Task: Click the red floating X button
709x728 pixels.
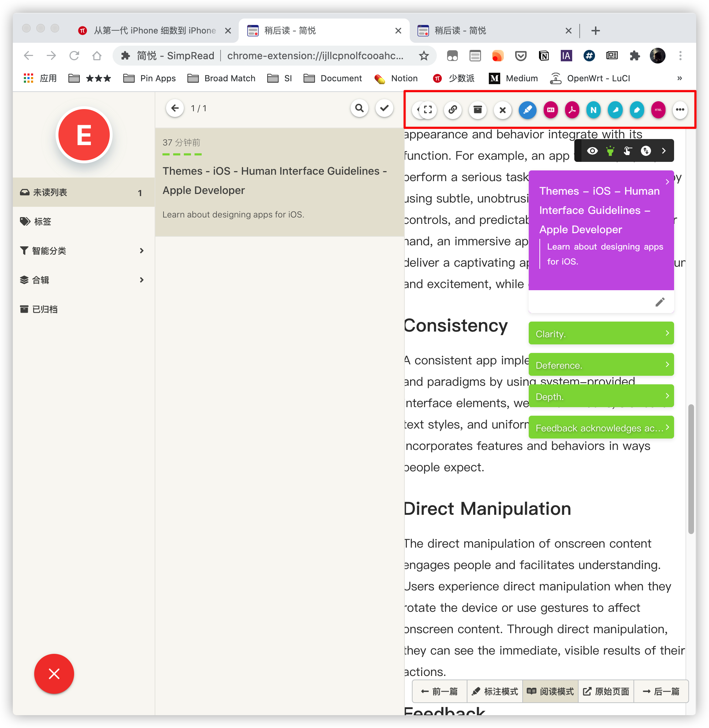Action: 54,674
